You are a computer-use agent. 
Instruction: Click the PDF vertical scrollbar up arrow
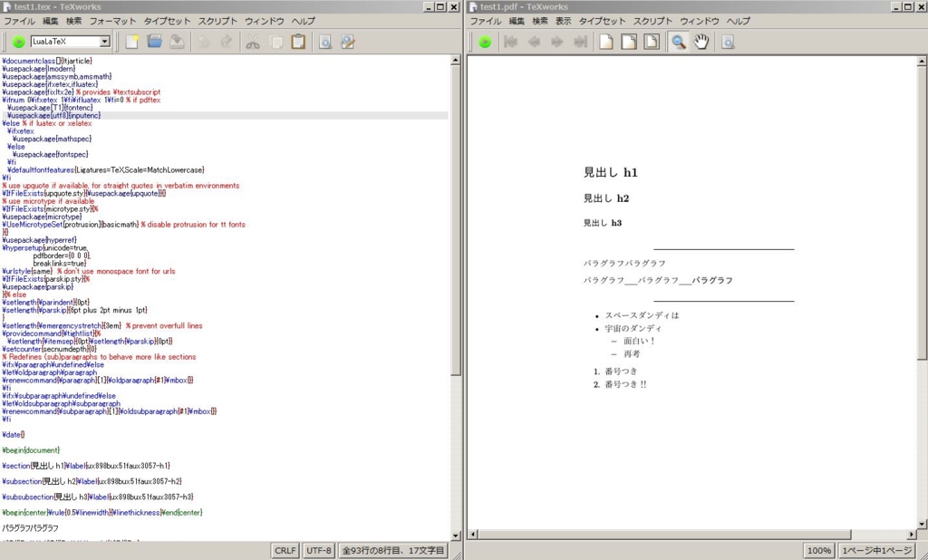point(922,61)
